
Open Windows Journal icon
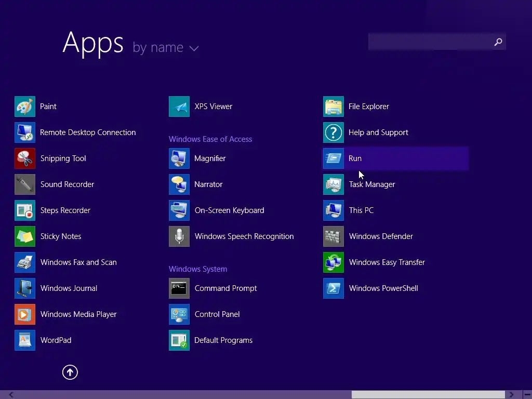(x=25, y=288)
